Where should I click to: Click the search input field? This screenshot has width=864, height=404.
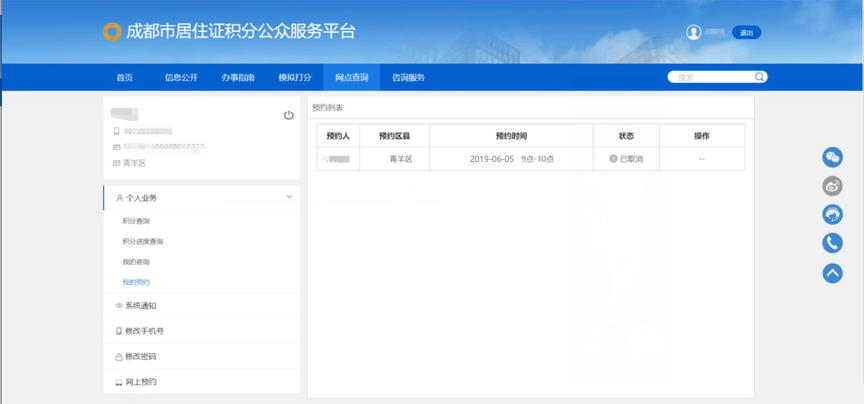(712, 77)
